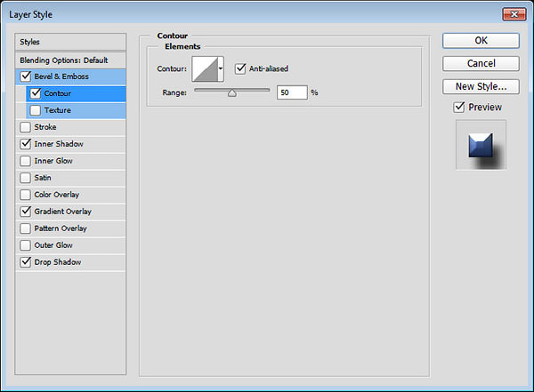This screenshot has width=534, height=392.
Task: Click the contour curve thumbnail
Action: point(205,69)
